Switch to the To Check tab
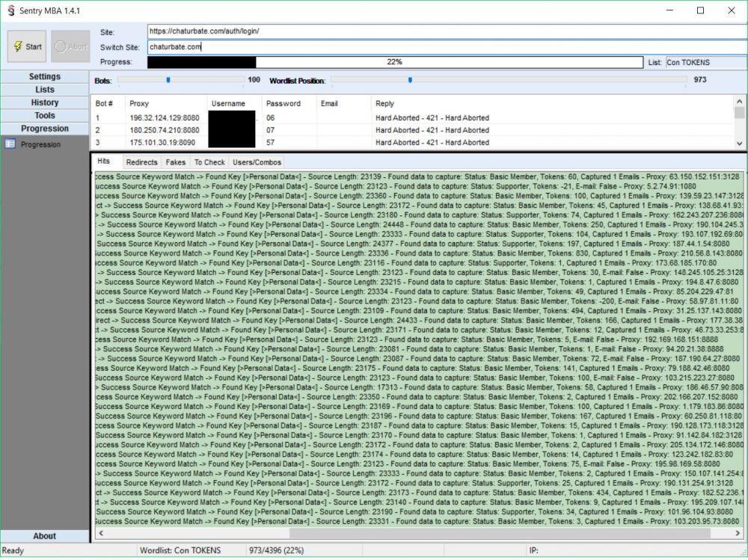 [209, 163]
